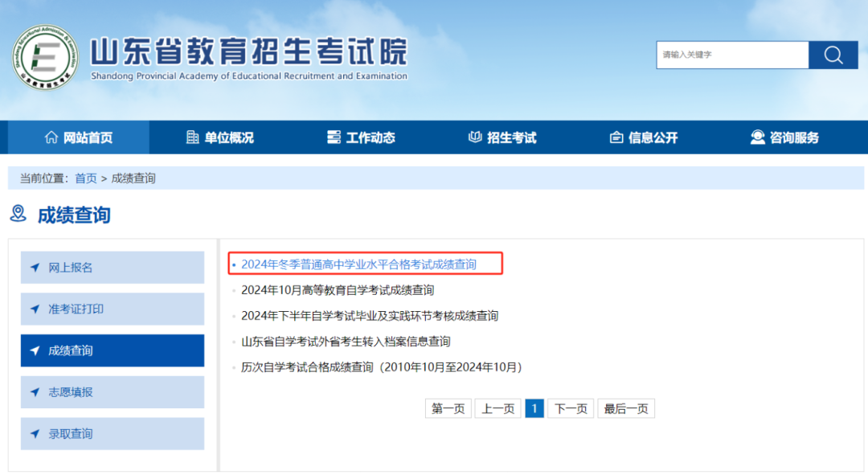The image size is (868, 475).
Task: Jump to 最后一页 in pagination
Action: tap(626, 408)
